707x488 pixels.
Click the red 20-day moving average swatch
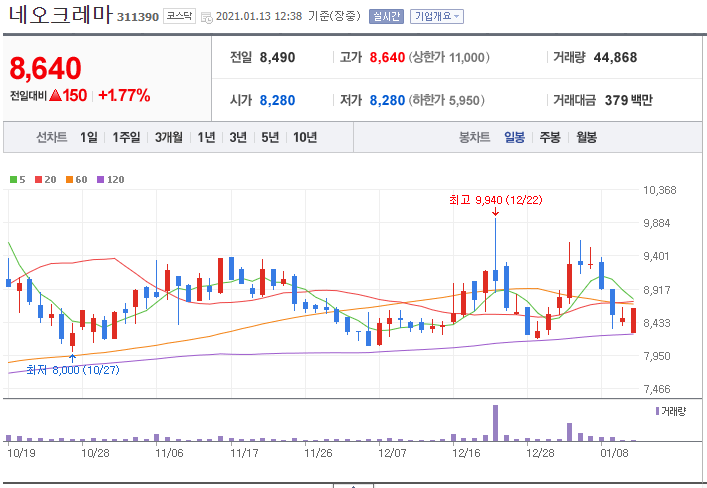click(x=38, y=180)
